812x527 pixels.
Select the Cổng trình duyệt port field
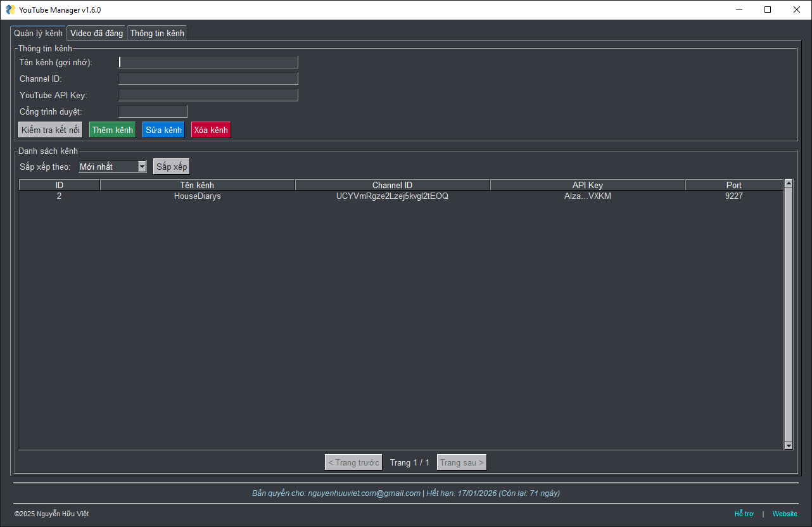153,111
